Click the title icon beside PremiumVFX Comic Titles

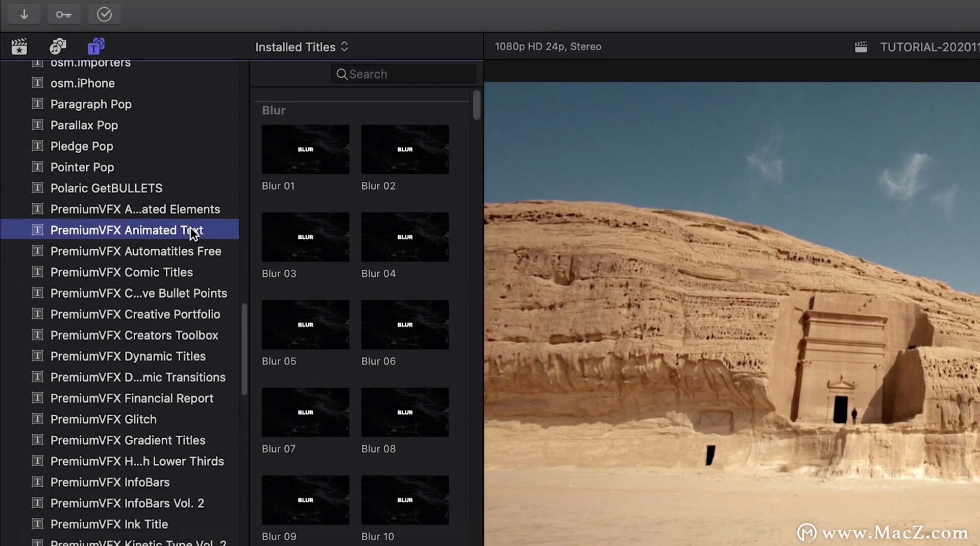[37, 271]
